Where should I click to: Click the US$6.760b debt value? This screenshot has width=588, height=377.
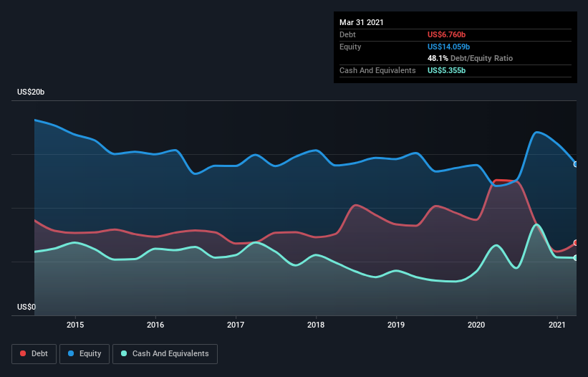click(446, 34)
